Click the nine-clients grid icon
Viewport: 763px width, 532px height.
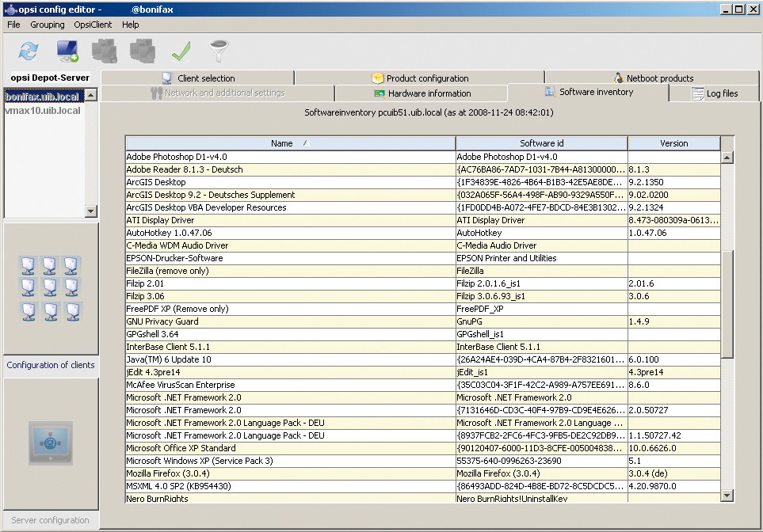click(51, 288)
